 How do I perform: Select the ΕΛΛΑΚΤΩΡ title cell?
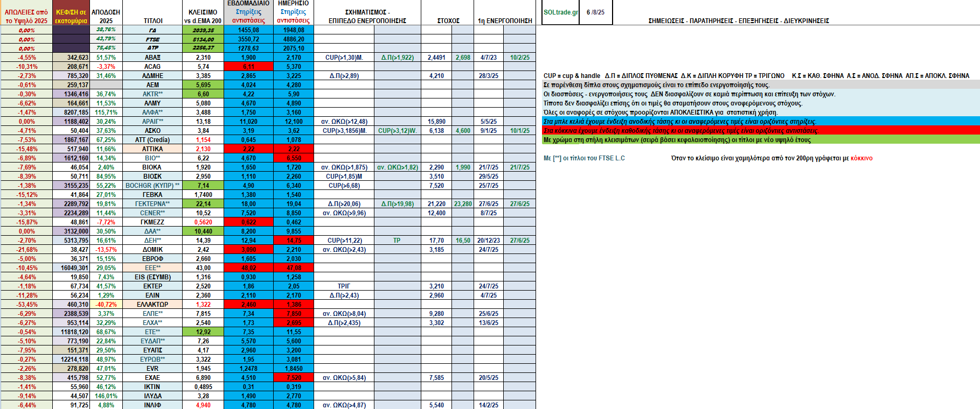click(x=152, y=305)
